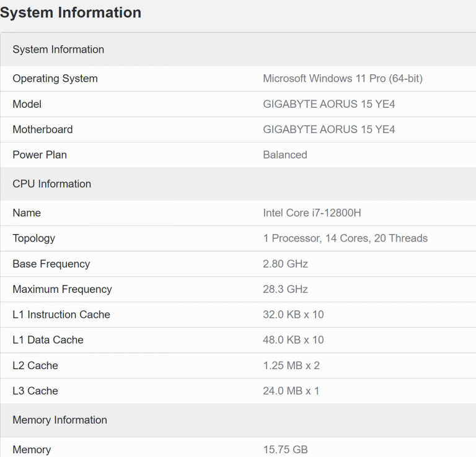The height and width of the screenshot is (457, 476).
Task: Click the 'Model' row label
Action: point(27,104)
